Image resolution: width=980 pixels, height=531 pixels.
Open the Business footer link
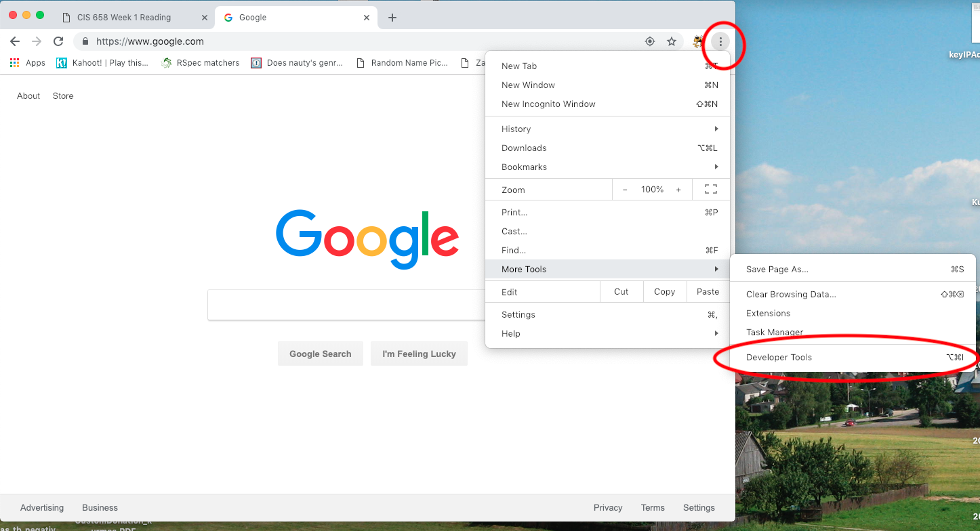100,507
